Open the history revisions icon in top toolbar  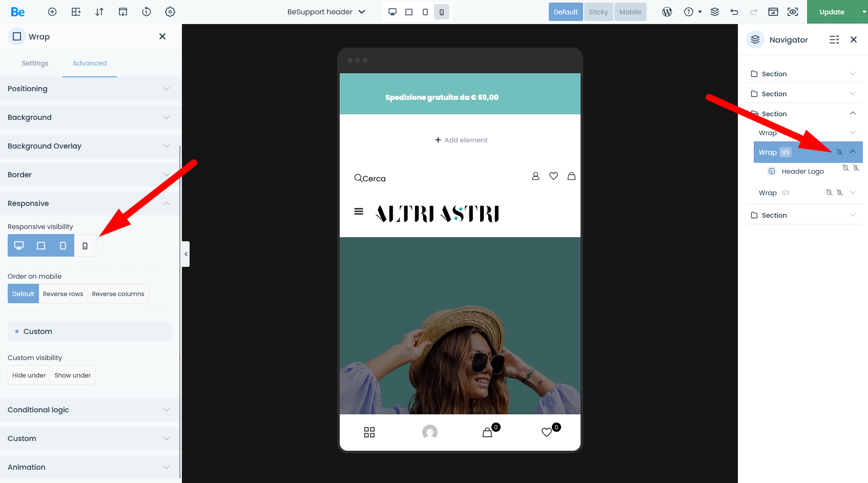pos(147,12)
